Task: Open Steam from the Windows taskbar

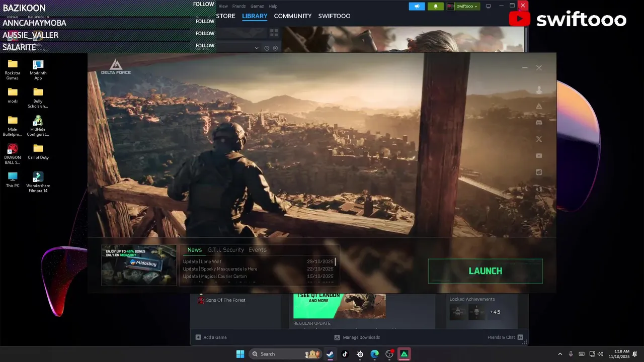Action: click(x=330, y=354)
